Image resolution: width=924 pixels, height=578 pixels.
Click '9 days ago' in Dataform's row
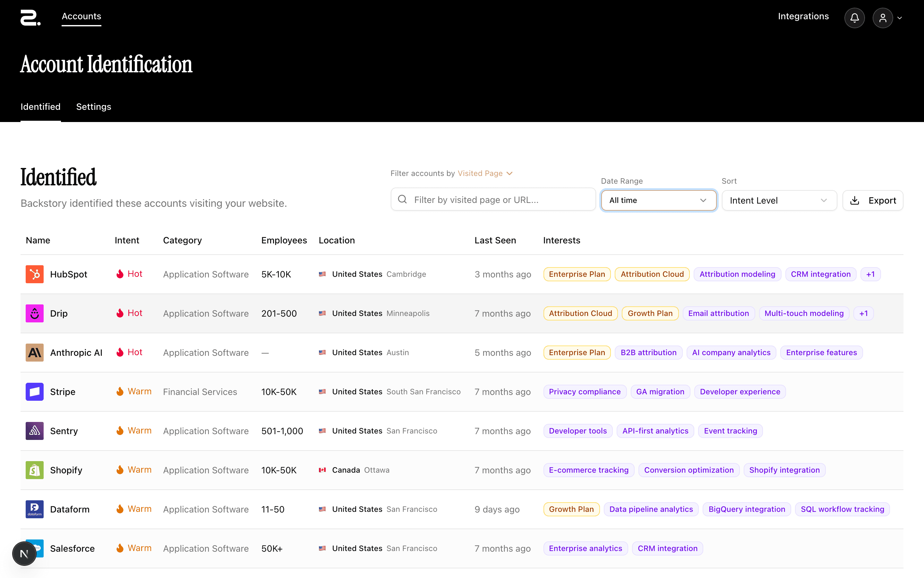pos(497,509)
